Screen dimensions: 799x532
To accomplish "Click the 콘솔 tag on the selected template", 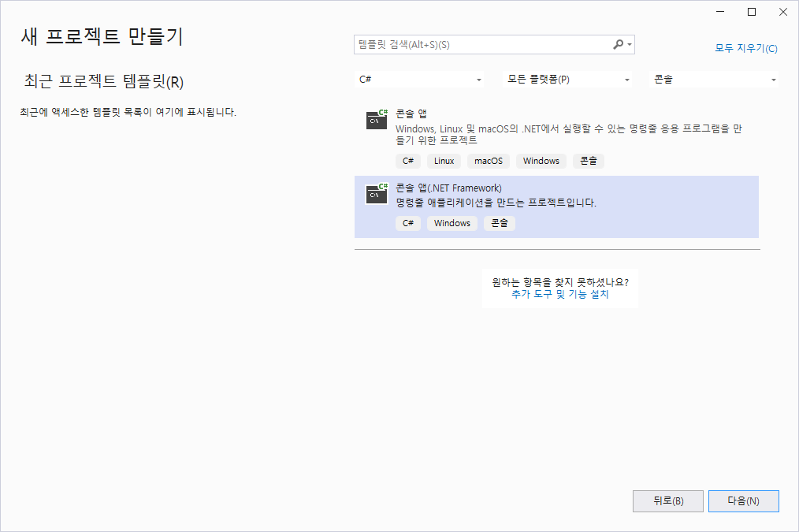I will (499, 223).
